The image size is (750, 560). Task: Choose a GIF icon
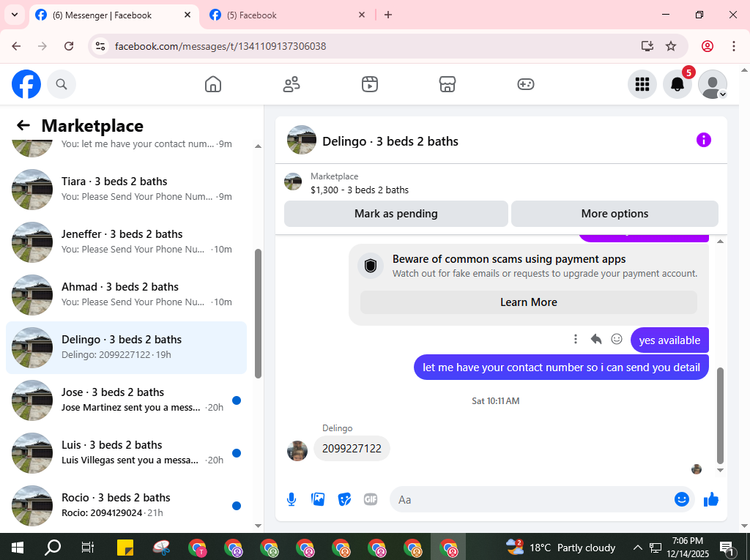371,499
